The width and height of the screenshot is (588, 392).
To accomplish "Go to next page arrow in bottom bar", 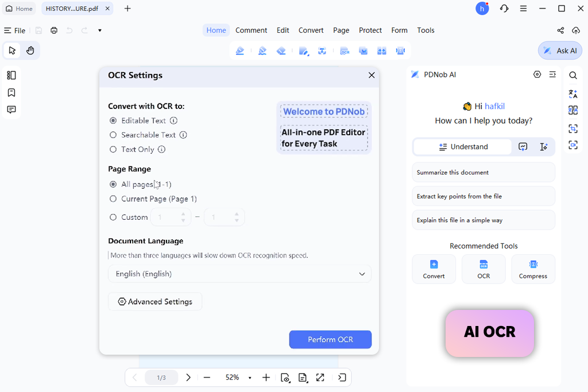I will [188, 378].
